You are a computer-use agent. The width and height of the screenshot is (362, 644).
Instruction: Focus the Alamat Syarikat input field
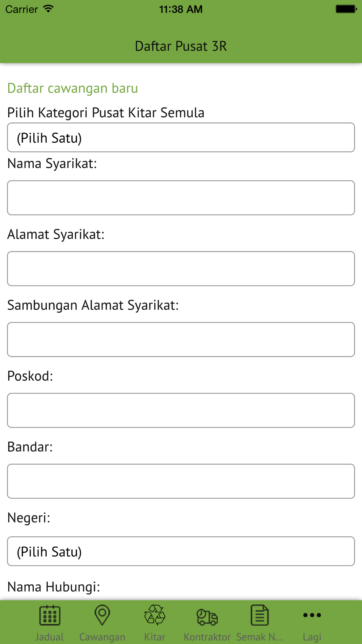coord(181,269)
